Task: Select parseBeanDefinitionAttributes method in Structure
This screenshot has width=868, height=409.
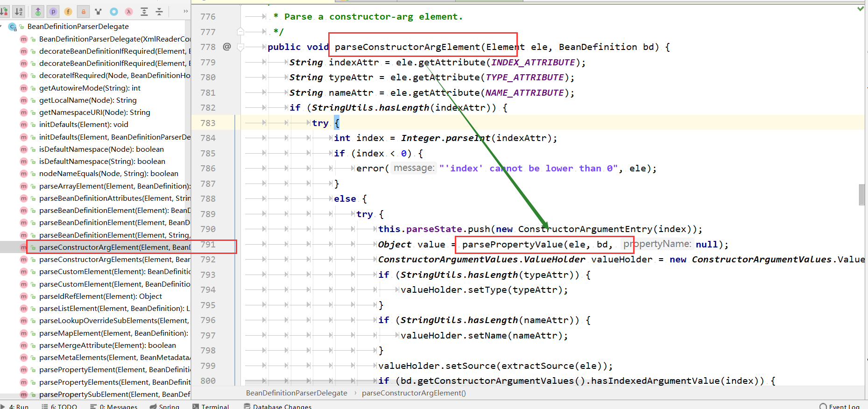Action: 115,198
